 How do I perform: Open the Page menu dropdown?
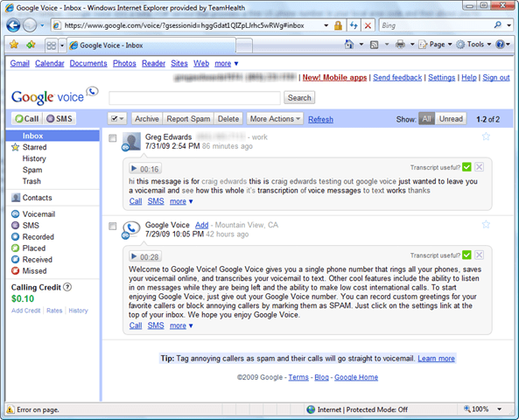pyautogui.click(x=436, y=45)
